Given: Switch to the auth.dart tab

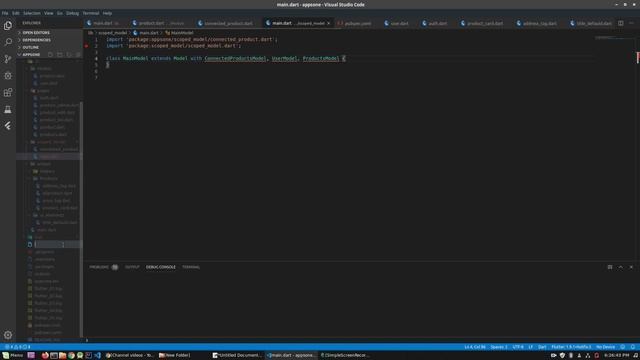Looking at the screenshot, I should (437, 23).
